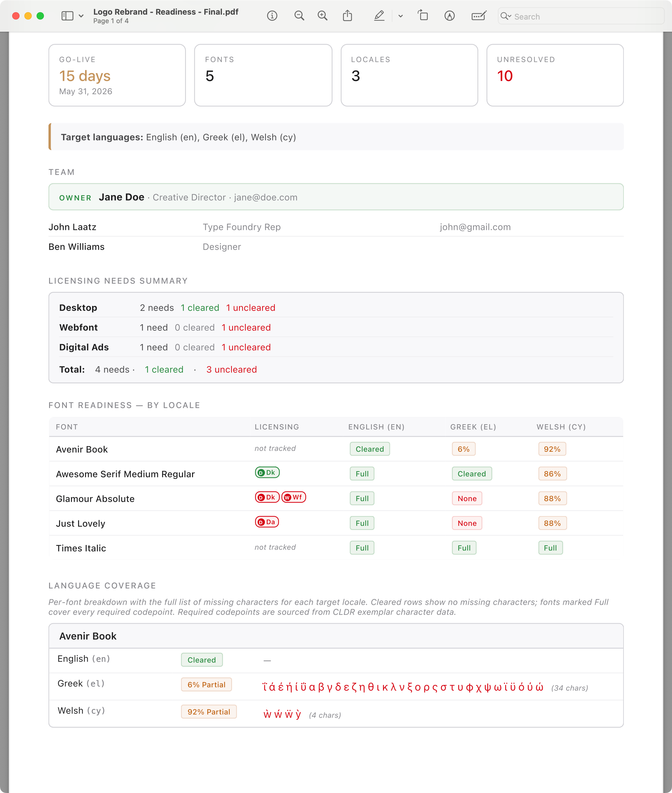Viewport: 672px width, 793px height.
Task: Zoom in on the PDF page
Action: pos(323,16)
